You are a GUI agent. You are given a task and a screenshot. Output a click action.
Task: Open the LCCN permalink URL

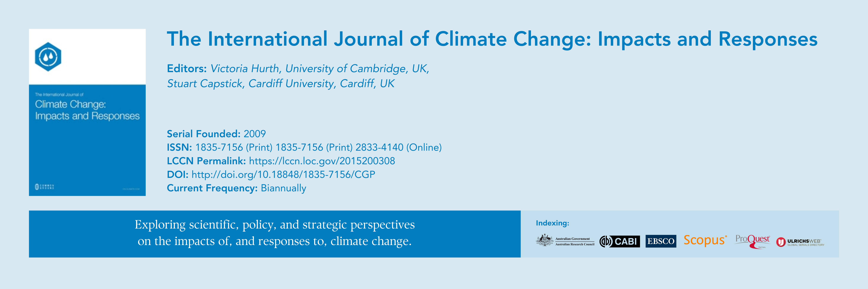[322, 161]
